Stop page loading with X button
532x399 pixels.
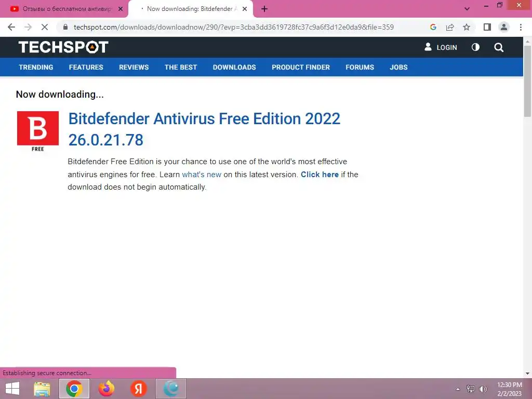[x=45, y=27]
